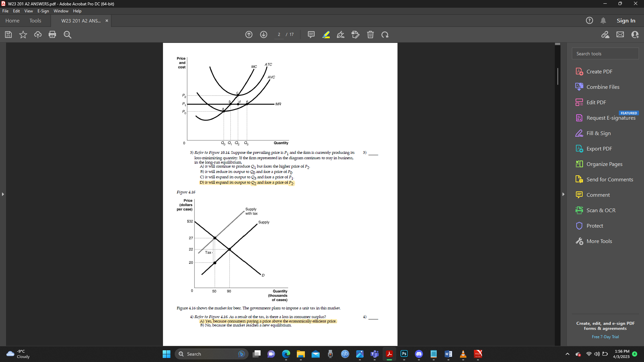
Task: Click the page number input field
Action: click(x=279, y=34)
